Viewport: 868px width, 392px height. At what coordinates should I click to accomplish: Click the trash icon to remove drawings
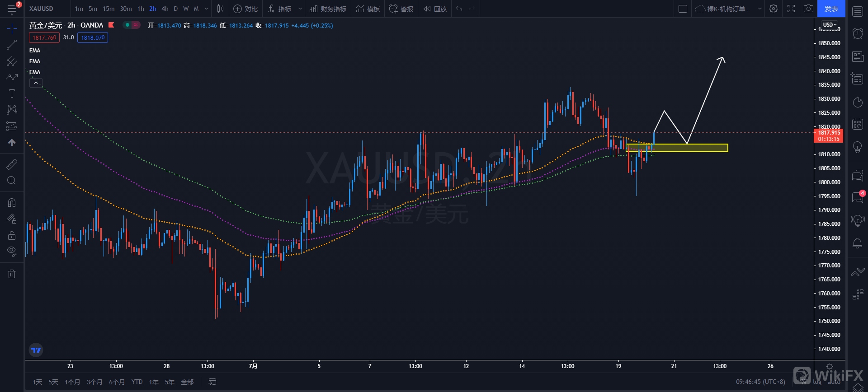[12, 274]
